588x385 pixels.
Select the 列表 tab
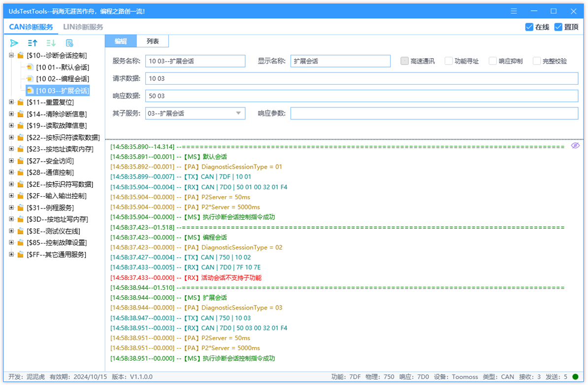click(x=153, y=41)
